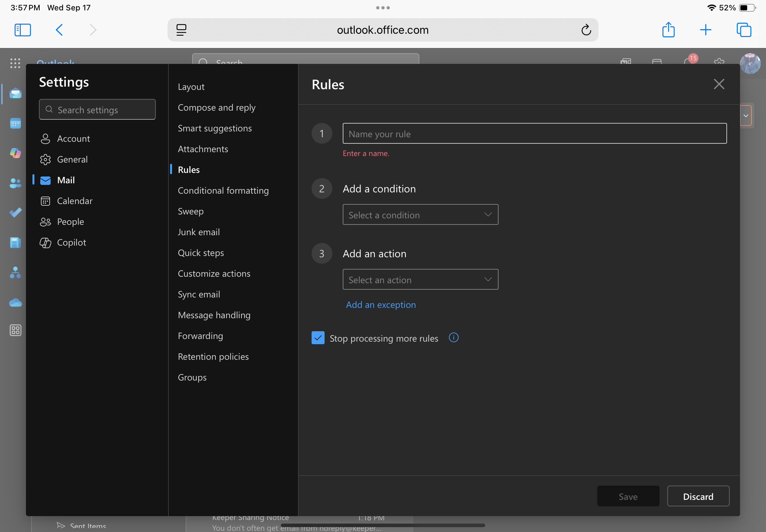Open the People app icon
766x532 pixels.
point(15,183)
